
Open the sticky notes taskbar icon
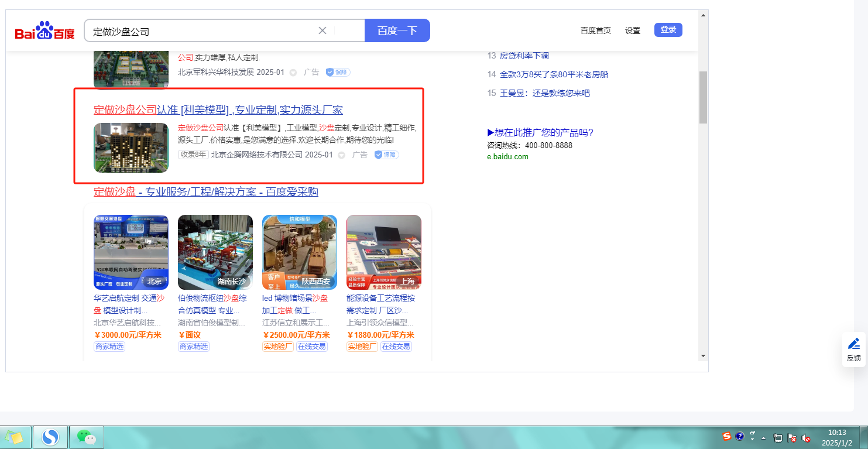click(x=15, y=437)
